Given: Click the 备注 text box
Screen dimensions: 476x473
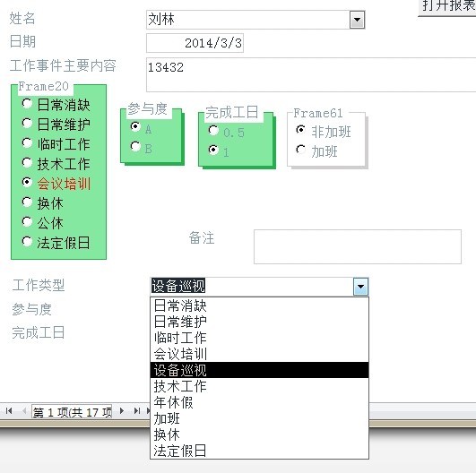Looking at the screenshot, I should [358, 246].
